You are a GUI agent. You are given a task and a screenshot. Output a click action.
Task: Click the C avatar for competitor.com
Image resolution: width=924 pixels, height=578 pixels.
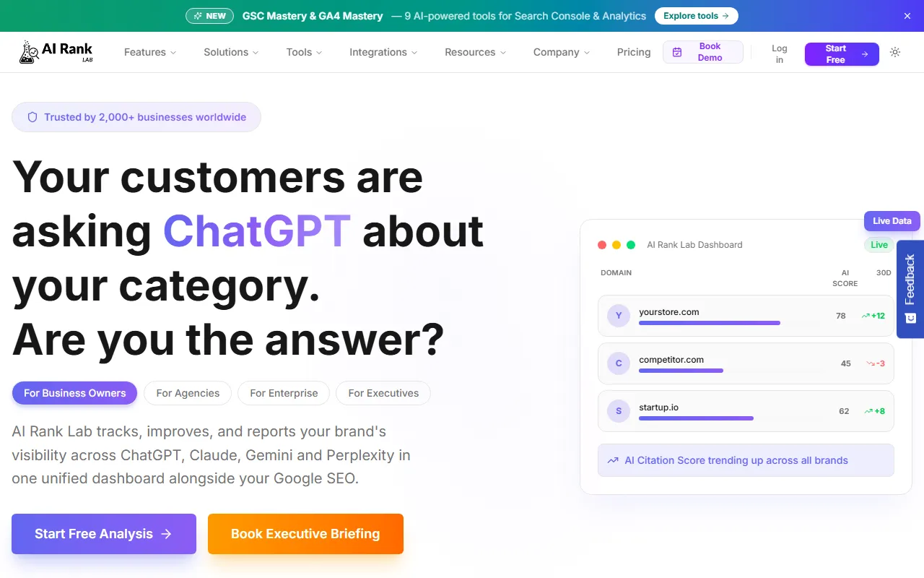(619, 363)
